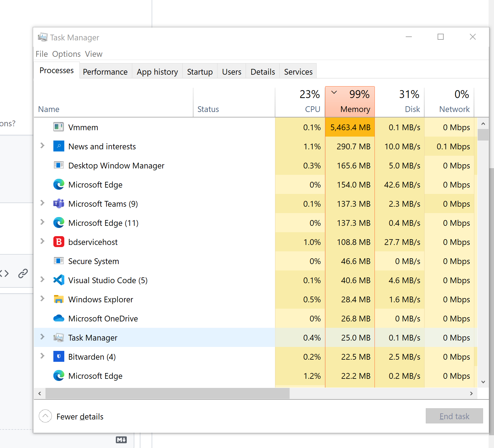Click the vertical scrollbar down arrow

pyautogui.click(x=483, y=382)
